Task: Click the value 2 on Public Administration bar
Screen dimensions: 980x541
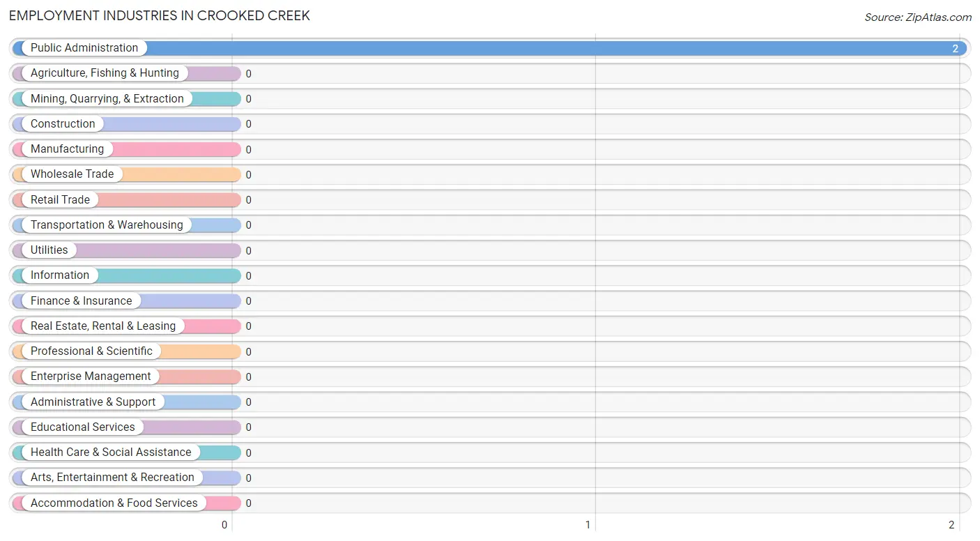Action: tap(956, 49)
